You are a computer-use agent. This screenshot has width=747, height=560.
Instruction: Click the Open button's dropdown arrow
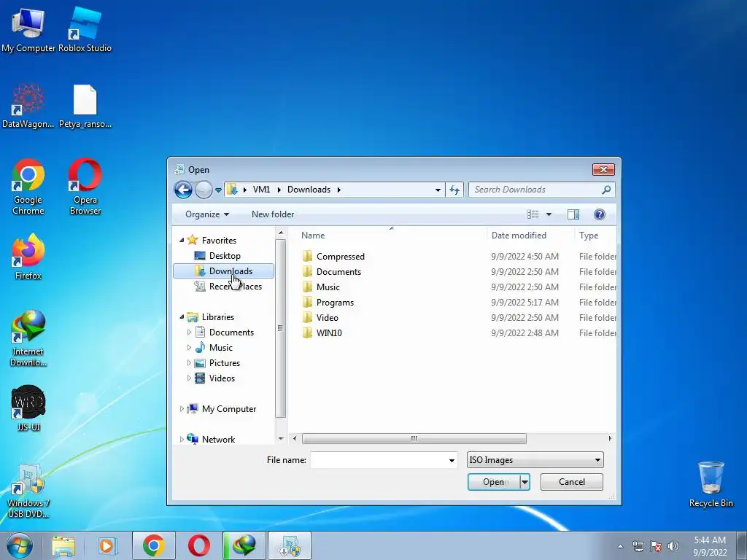click(x=525, y=482)
